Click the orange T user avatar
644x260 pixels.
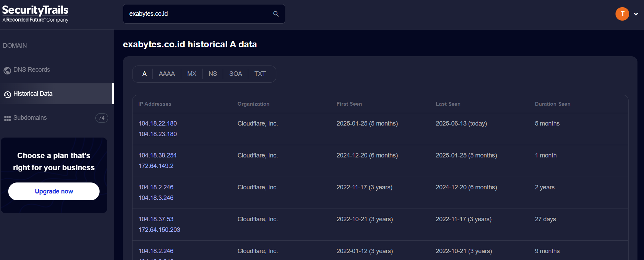click(622, 14)
